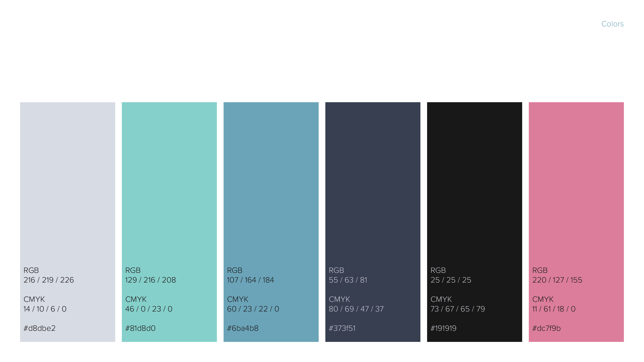Viewport: 644px width, 362px height.
Task: Click RGB value 129 / 216 / 208
Action: coord(151,280)
